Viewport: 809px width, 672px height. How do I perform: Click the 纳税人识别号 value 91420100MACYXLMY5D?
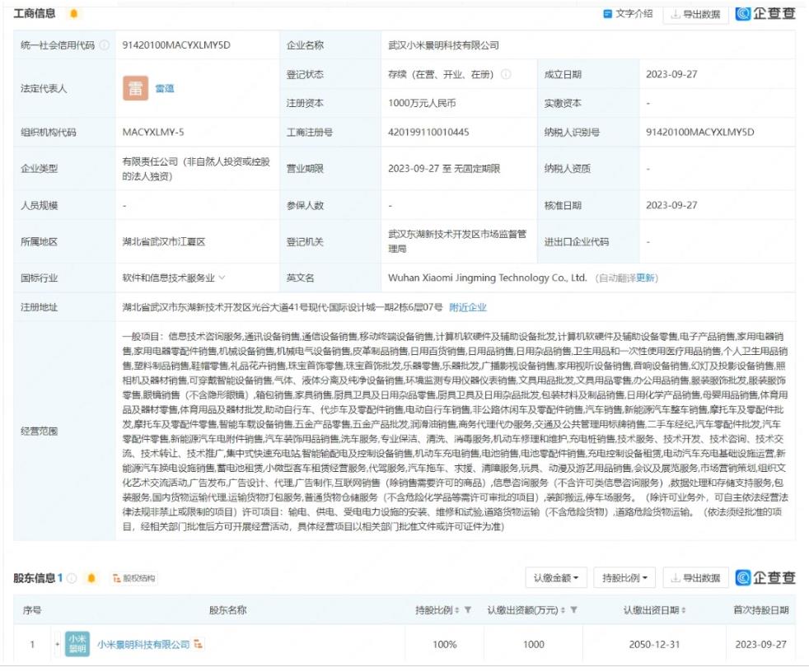click(700, 132)
